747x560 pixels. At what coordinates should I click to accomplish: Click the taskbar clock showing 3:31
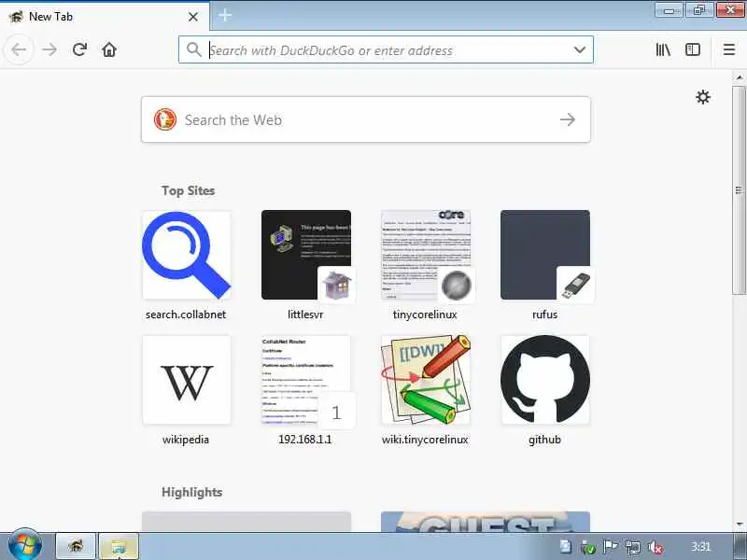(x=700, y=546)
